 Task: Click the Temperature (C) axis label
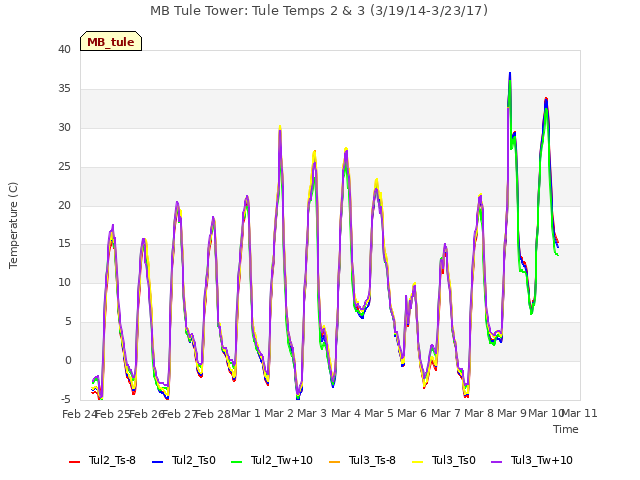(13, 225)
